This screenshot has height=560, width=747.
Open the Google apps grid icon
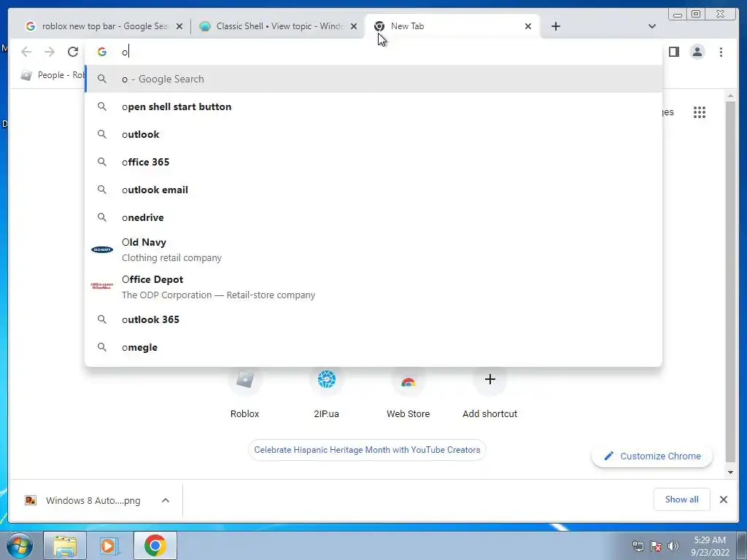point(700,112)
